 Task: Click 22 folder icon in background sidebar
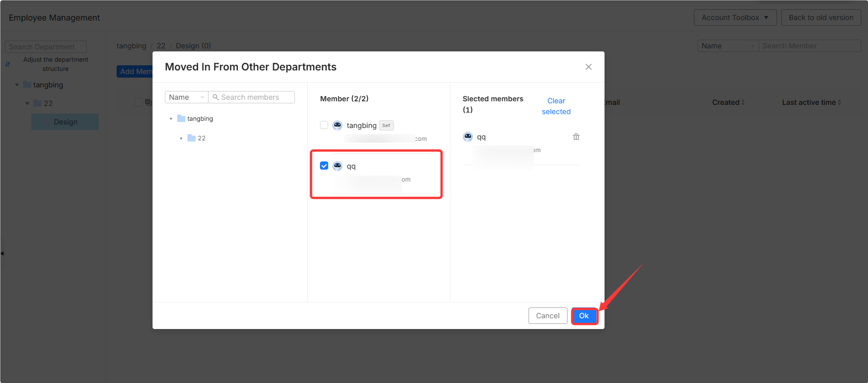(x=37, y=103)
